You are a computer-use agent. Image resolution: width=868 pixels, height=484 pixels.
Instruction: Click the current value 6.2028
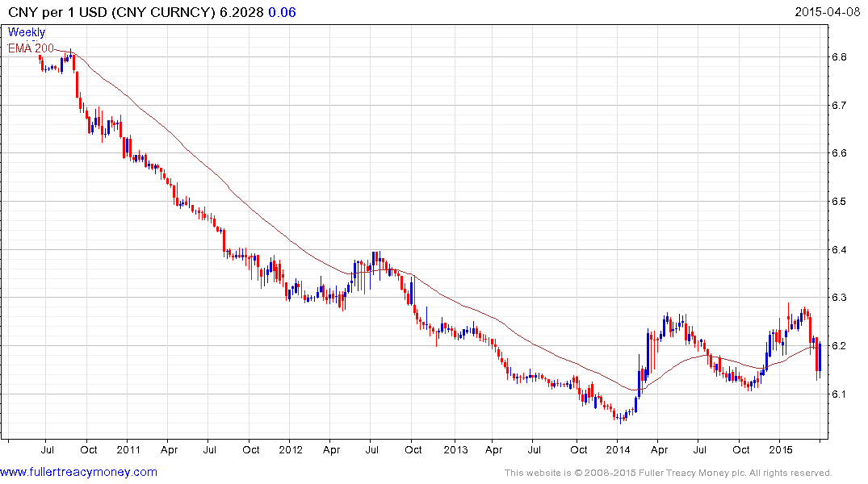pyautogui.click(x=241, y=12)
